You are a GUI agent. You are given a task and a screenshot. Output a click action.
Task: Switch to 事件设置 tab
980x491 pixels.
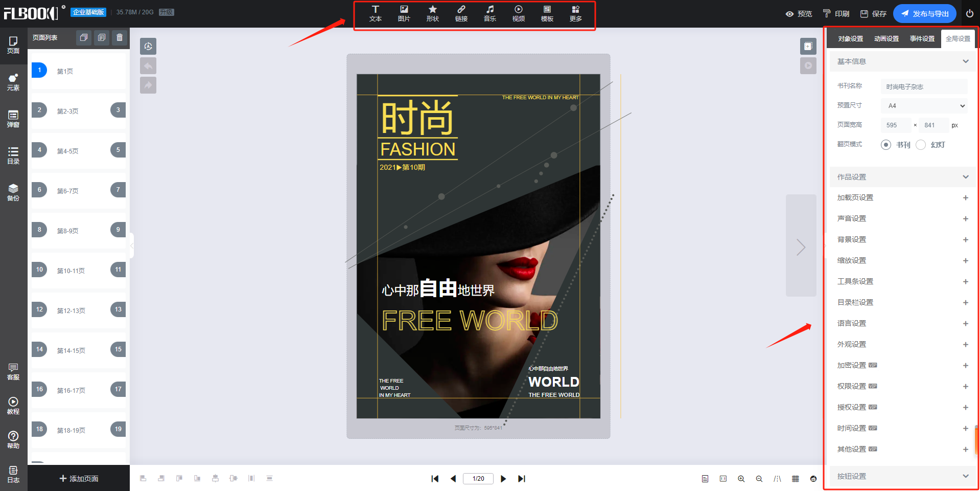922,39
